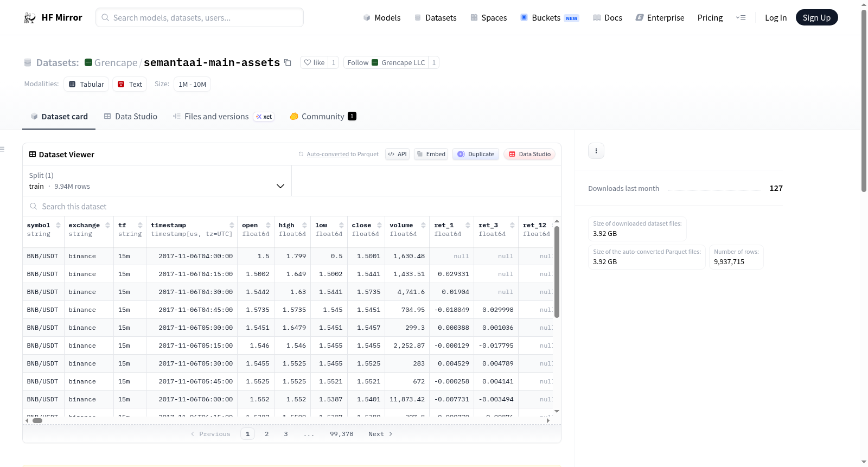The image size is (868, 467).
Task: Click the Embed button
Action: tap(431, 154)
